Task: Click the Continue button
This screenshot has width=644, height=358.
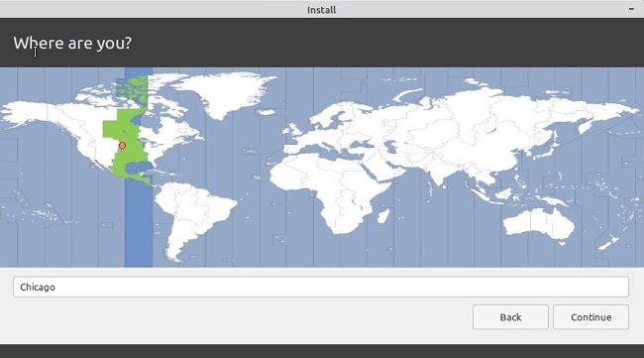Action: [590, 317]
